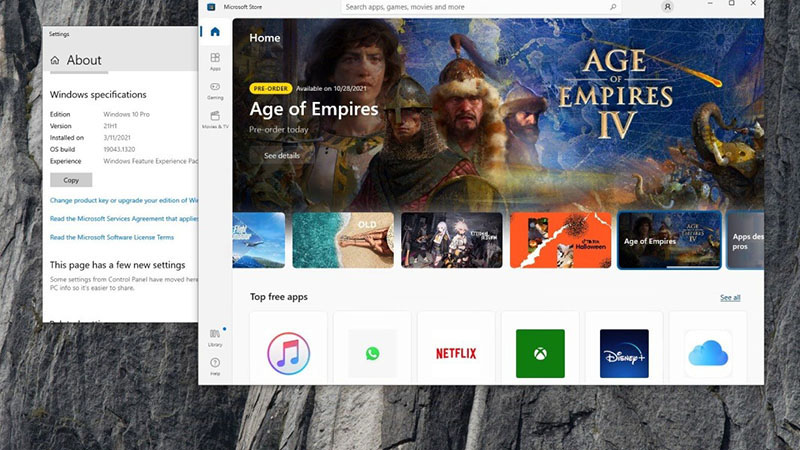Click the Windows specifications heading
This screenshot has width=800, height=450.
pos(98,94)
